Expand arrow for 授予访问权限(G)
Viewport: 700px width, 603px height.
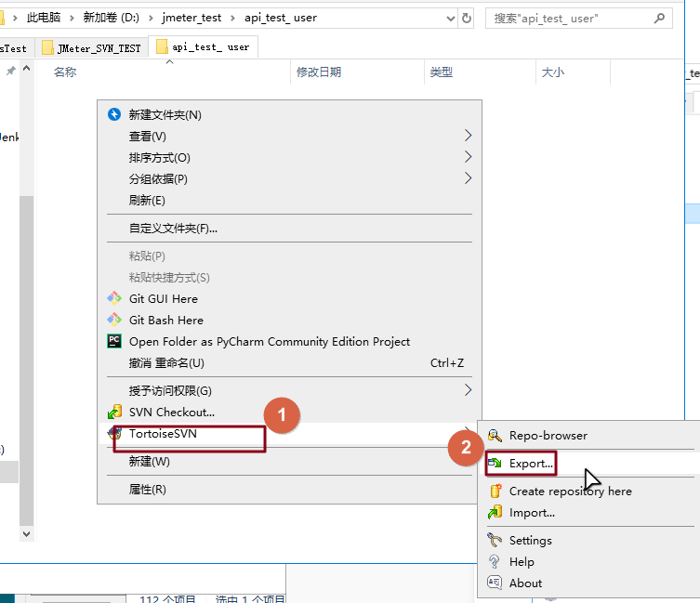pos(468,389)
